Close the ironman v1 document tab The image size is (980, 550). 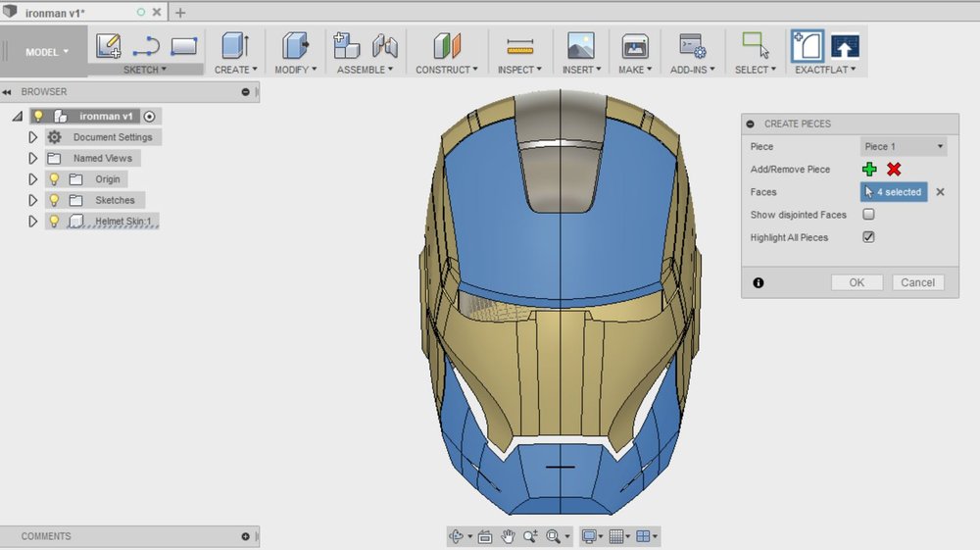click(157, 12)
